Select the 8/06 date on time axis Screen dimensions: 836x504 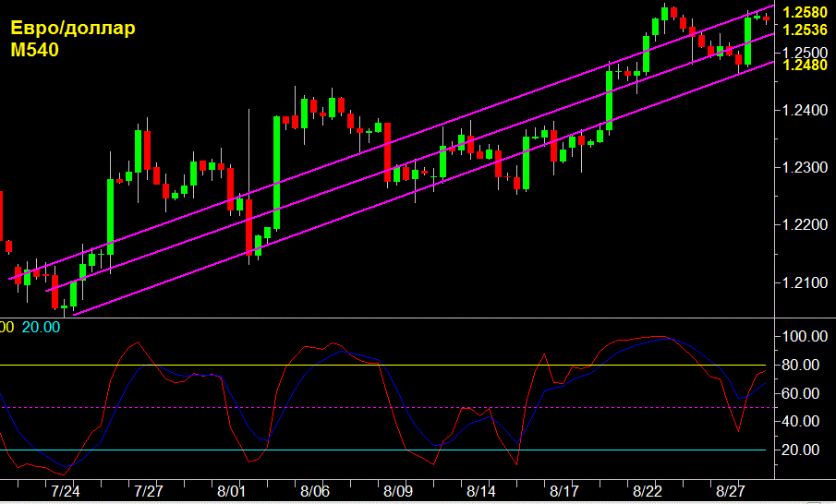tap(315, 491)
